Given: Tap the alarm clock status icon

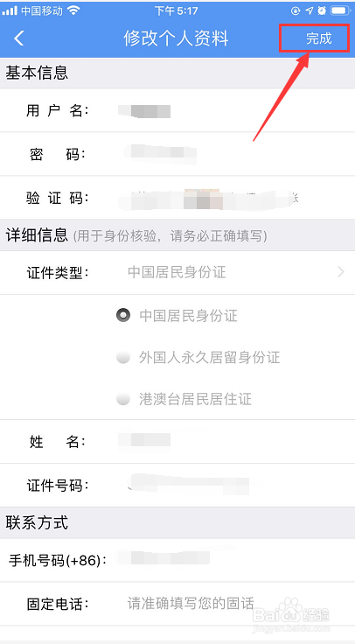Looking at the screenshot, I should tap(322, 10).
